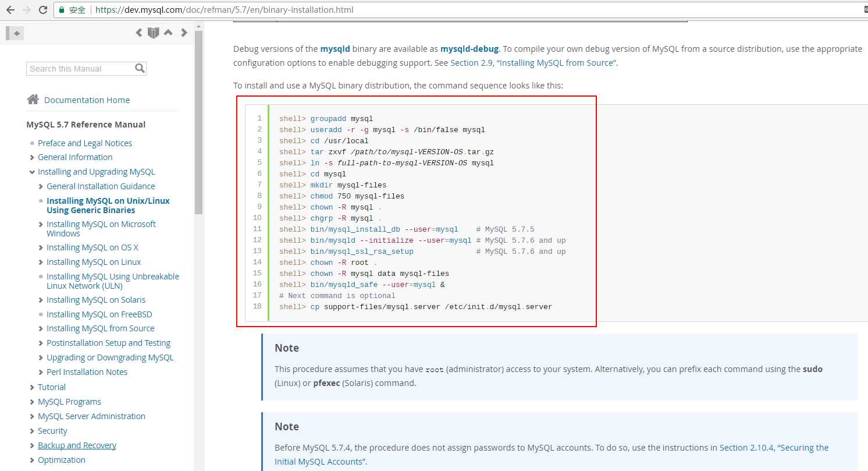Open Section 2.9 link
The height and width of the screenshot is (471, 868).
tap(472, 63)
